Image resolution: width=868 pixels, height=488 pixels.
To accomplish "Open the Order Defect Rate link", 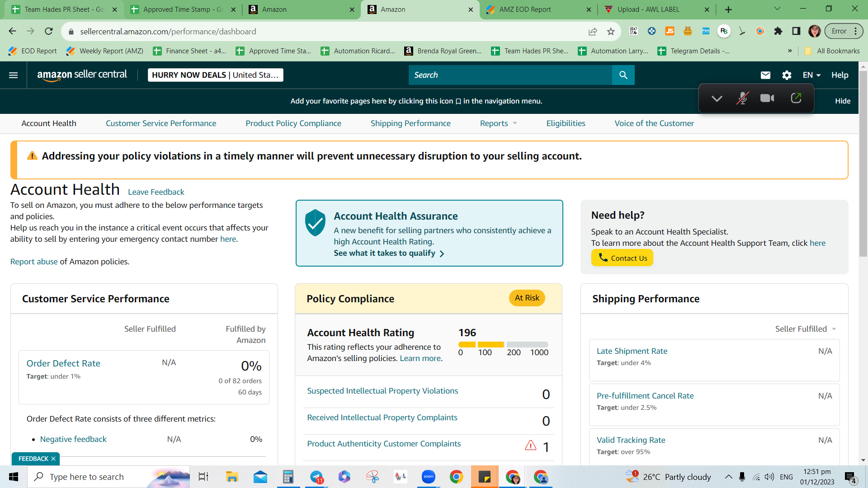I will pyautogui.click(x=63, y=363).
